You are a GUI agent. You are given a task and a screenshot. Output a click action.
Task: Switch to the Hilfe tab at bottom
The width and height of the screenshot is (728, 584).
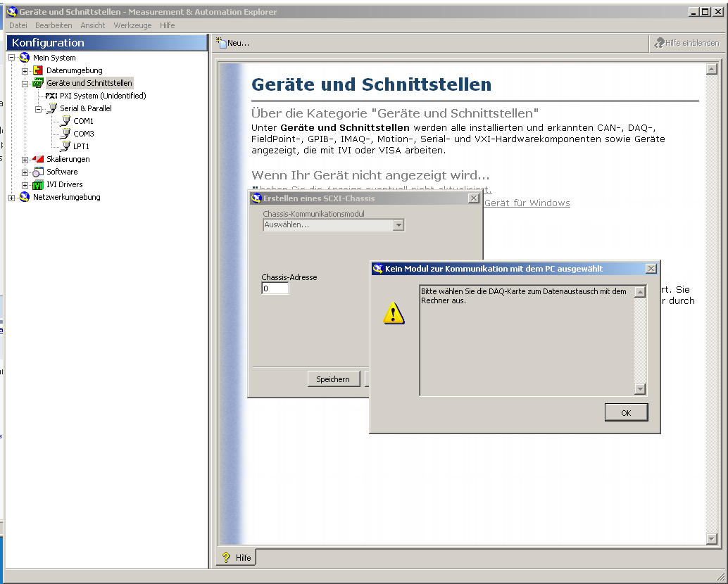click(x=237, y=557)
